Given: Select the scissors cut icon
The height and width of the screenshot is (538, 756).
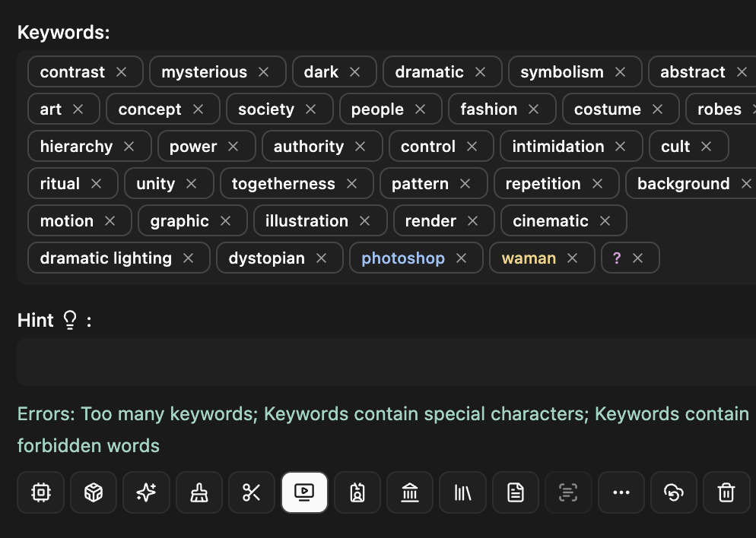Looking at the screenshot, I should (x=252, y=492).
